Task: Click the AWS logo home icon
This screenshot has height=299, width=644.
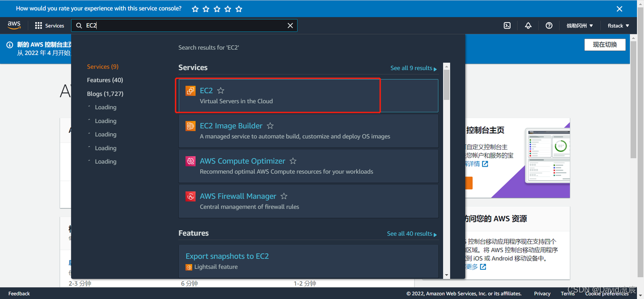Action: click(14, 26)
